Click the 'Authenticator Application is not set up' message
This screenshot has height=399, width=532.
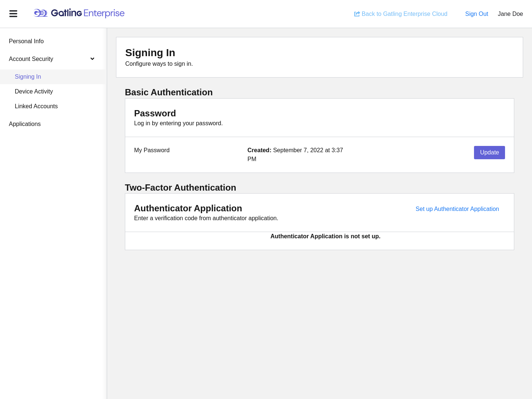[x=325, y=236]
